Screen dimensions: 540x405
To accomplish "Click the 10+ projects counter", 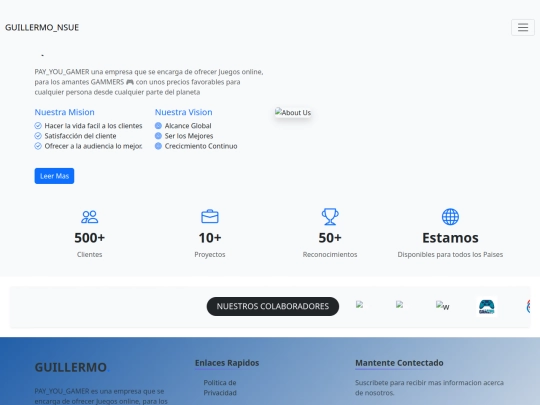I will [210, 238].
